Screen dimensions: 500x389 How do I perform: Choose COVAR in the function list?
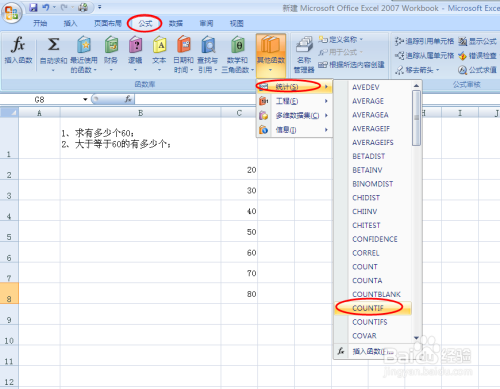coord(373,336)
